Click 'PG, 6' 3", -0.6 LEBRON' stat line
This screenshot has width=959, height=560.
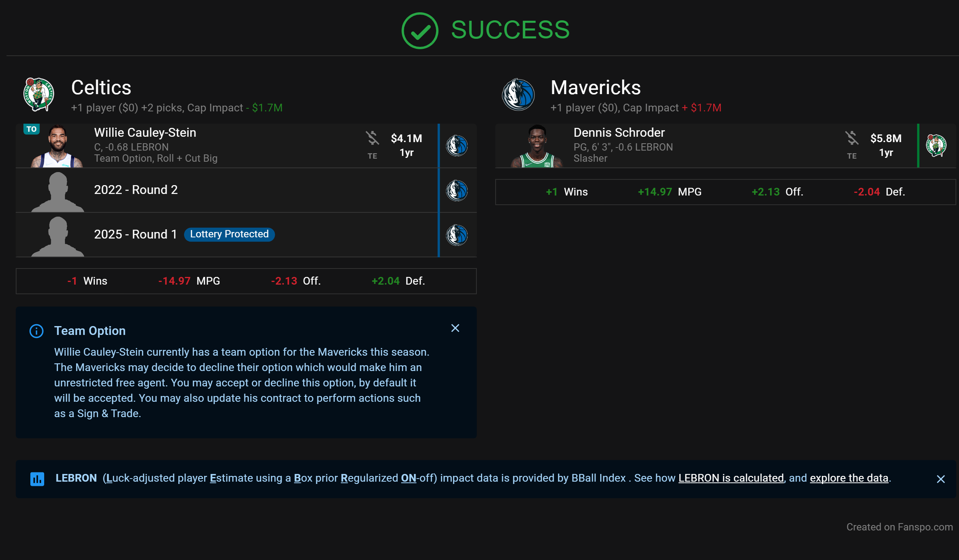coord(623,147)
